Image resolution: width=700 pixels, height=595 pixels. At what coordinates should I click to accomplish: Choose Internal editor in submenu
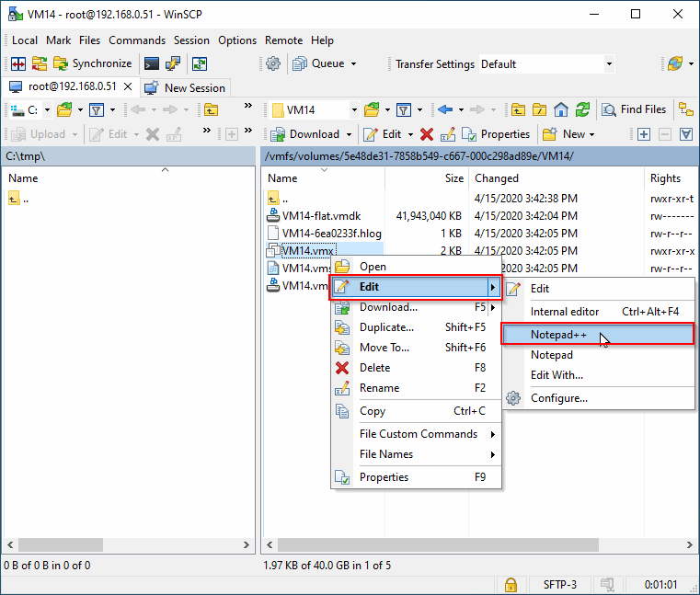(x=598, y=312)
